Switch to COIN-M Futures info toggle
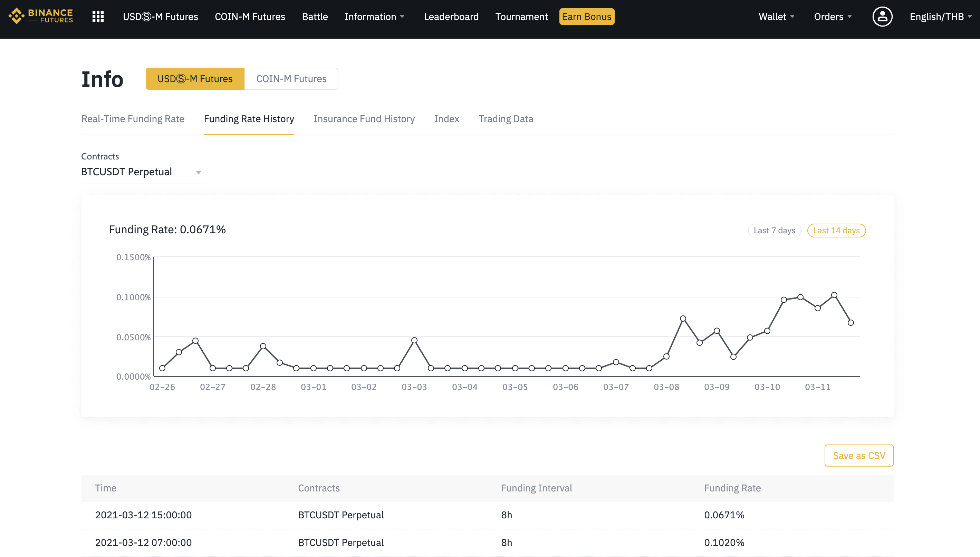980x557 pixels. tap(291, 79)
